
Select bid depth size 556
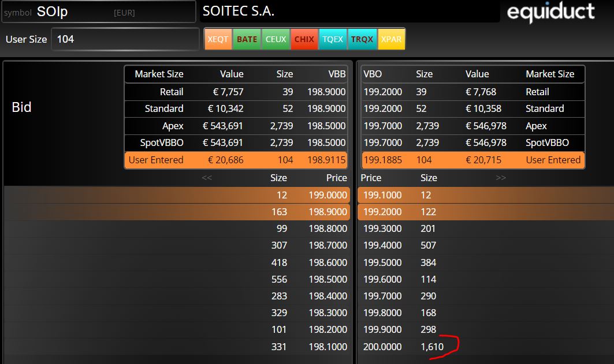pos(279,280)
